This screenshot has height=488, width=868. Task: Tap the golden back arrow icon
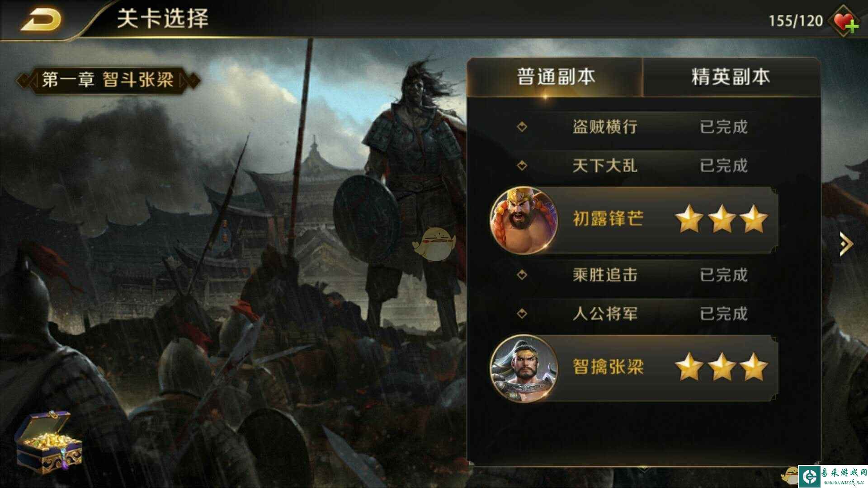pos(41,19)
